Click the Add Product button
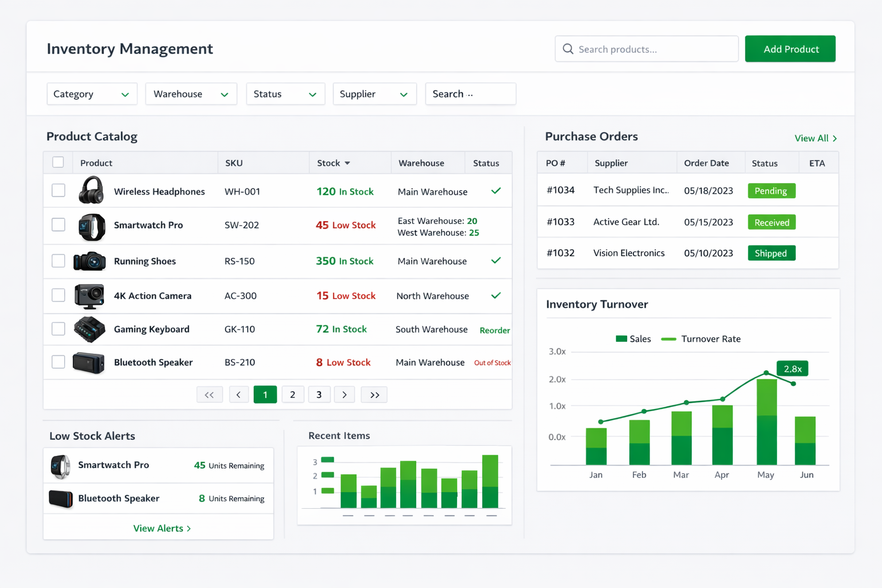The height and width of the screenshot is (588, 882). coord(790,49)
